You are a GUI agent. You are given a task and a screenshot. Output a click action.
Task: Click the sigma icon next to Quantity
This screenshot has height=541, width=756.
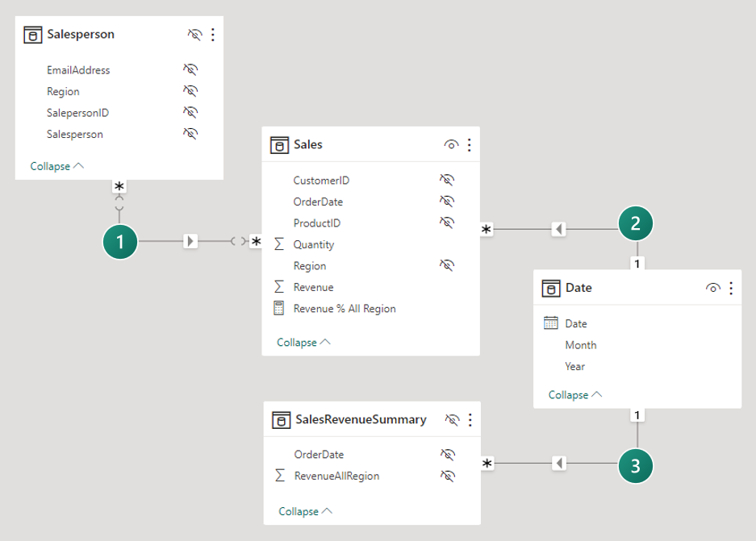tap(279, 244)
